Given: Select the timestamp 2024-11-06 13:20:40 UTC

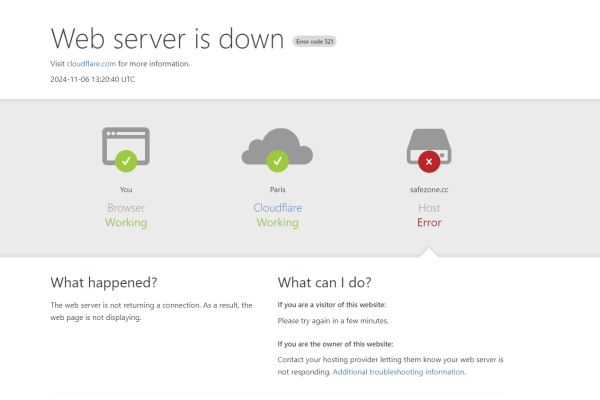Looking at the screenshot, I should 93,79.
